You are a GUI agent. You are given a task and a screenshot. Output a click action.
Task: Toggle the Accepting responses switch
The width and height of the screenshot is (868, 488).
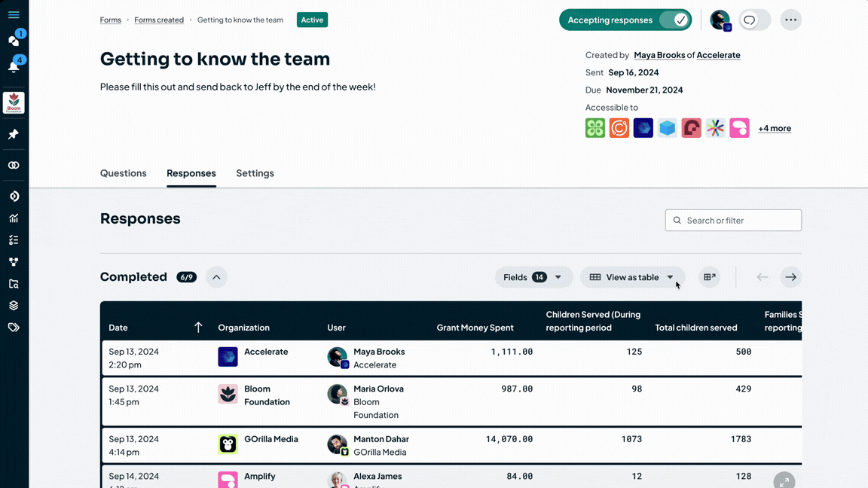click(x=674, y=20)
